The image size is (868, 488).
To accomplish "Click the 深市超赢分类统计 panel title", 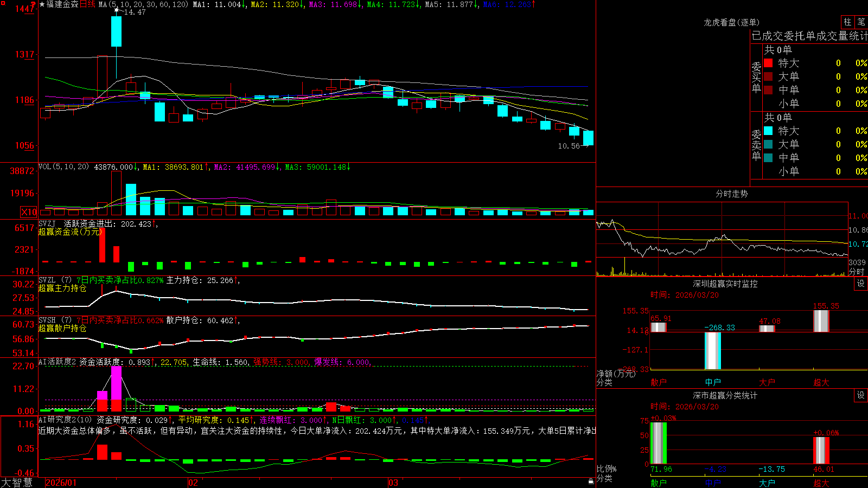I will (x=725, y=395).
